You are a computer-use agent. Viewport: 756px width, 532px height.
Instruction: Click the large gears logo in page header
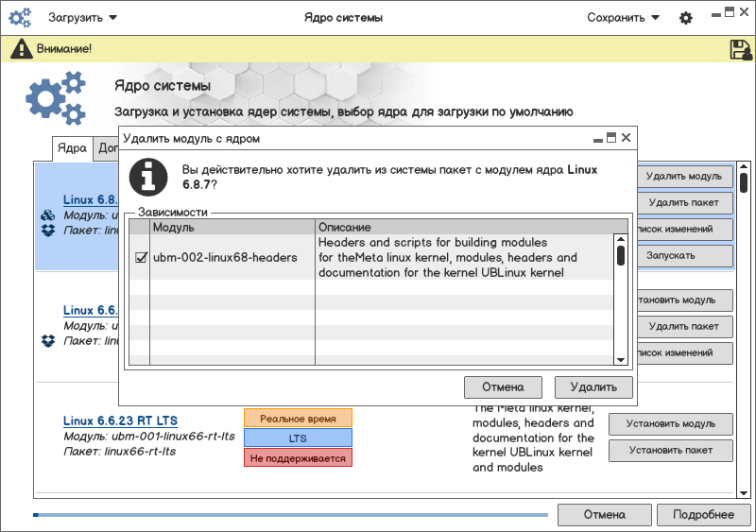tap(56, 98)
